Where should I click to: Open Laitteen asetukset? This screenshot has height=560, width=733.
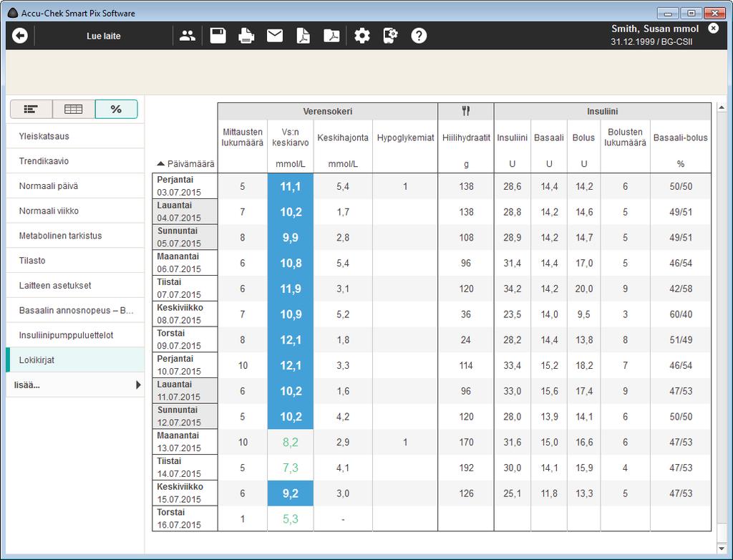point(75,285)
